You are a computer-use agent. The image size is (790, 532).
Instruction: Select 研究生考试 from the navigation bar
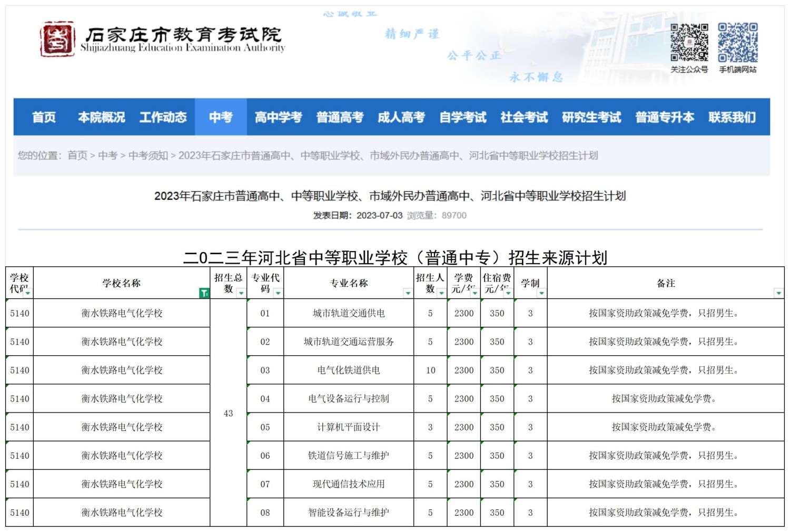pos(591,117)
